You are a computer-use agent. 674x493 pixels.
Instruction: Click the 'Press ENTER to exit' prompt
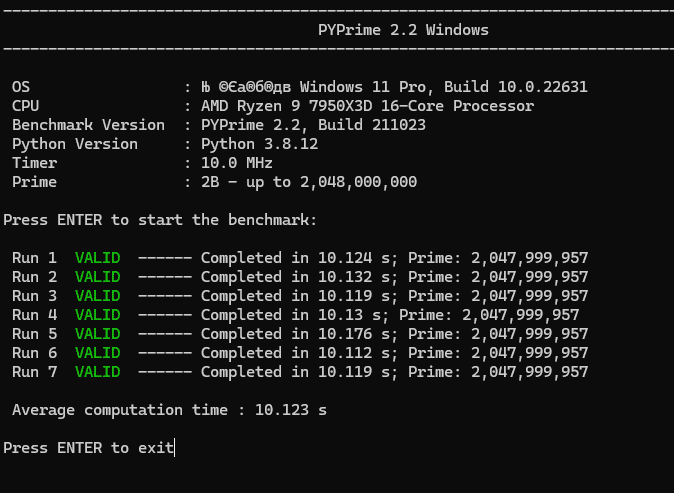click(88, 448)
